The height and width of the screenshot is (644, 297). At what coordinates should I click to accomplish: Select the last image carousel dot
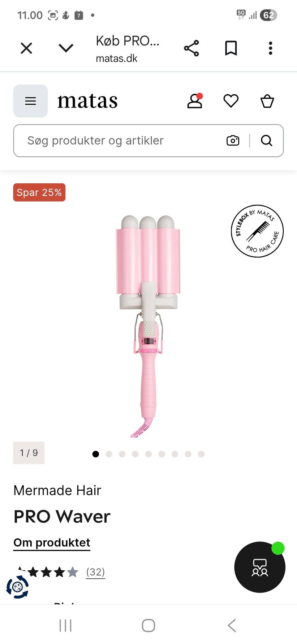tap(201, 454)
